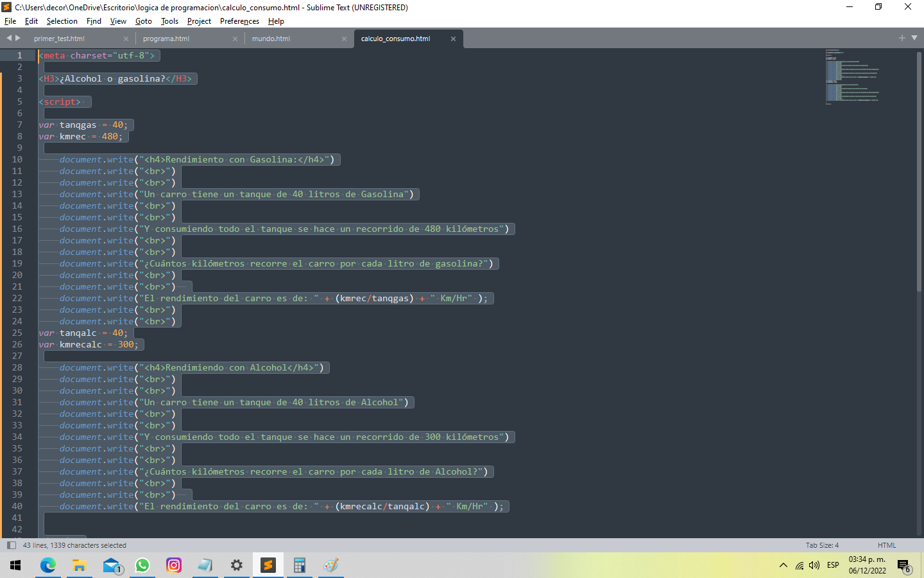Click the '(kmrec/tanqgas)' calculation line
Viewport: 924px width, 578px height.
point(274,299)
